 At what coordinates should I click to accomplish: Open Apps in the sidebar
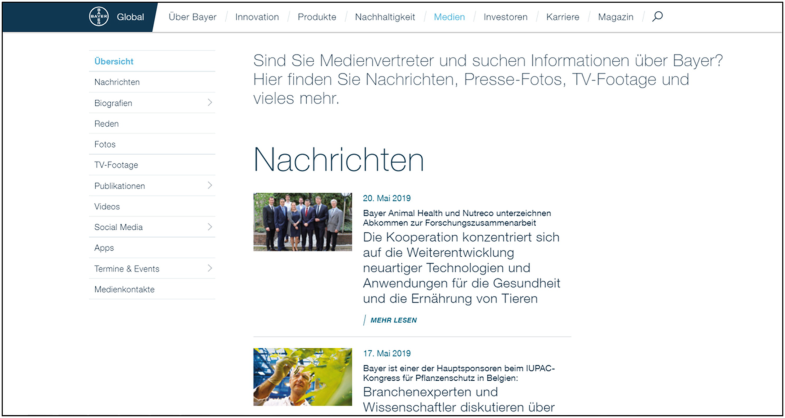[152, 248]
